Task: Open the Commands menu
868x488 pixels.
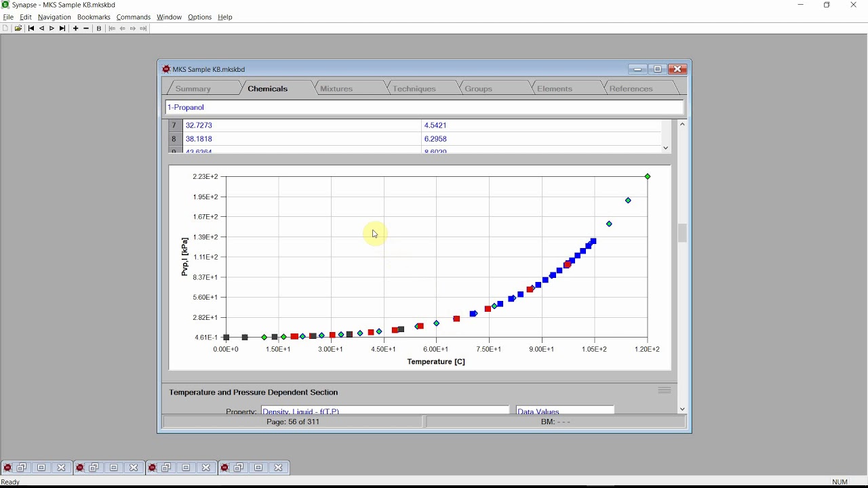Action: [x=133, y=17]
